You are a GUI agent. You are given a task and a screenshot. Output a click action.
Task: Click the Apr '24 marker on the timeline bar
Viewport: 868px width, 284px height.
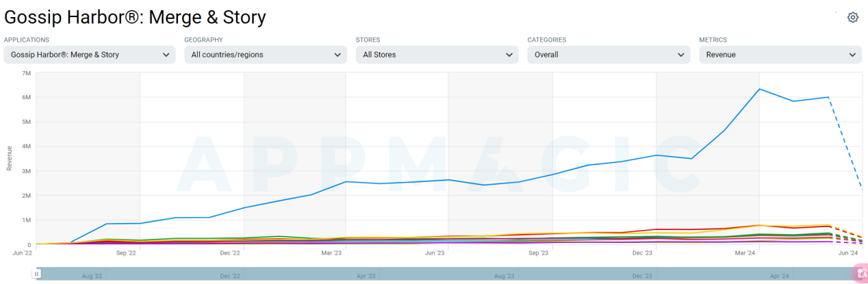tap(780, 275)
